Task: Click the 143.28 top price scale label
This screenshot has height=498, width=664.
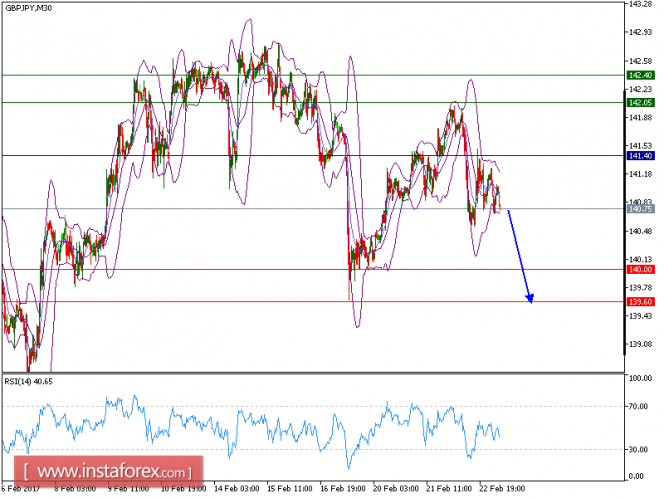Action: click(x=640, y=5)
